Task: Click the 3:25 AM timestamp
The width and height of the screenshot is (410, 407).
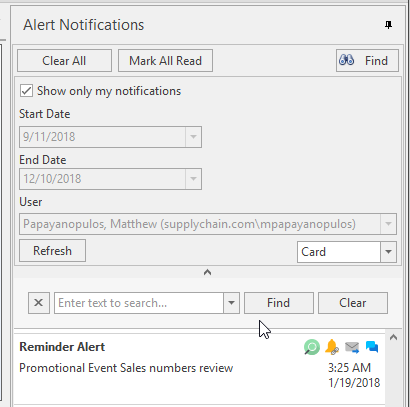Action: [x=349, y=368]
